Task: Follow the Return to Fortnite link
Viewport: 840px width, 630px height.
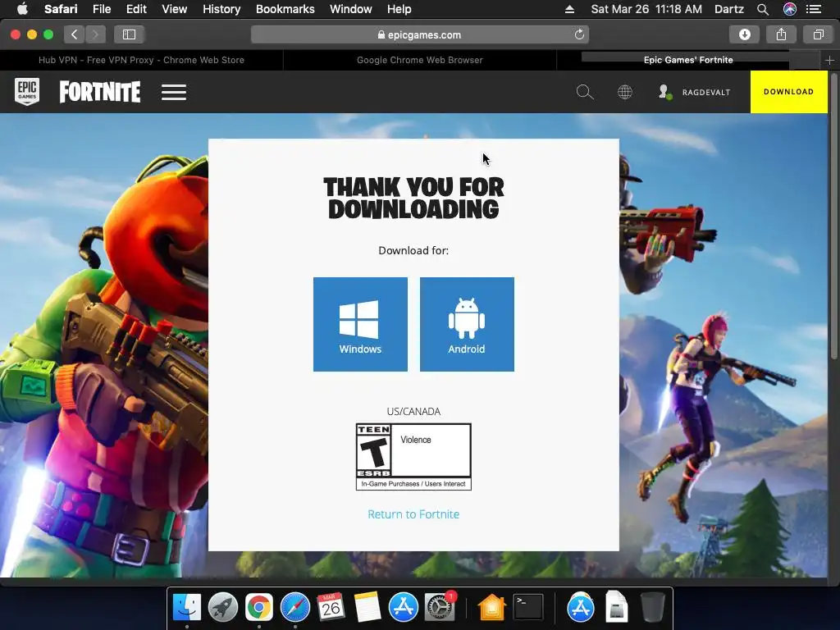Action: (x=413, y=514)
